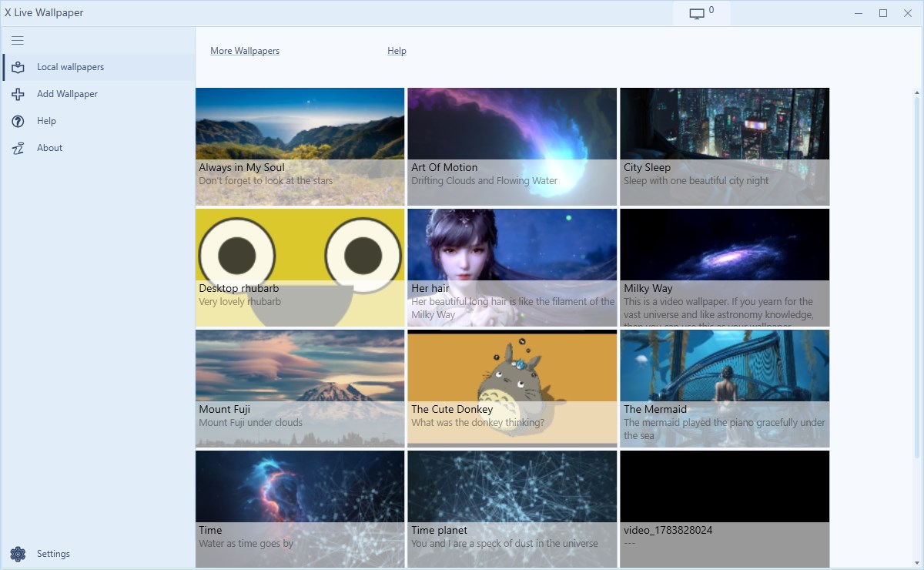The width and height of the screenshot is (924, 570).
Task: Select the Local wallpapers sidebar icon
Action: (18, 67)
